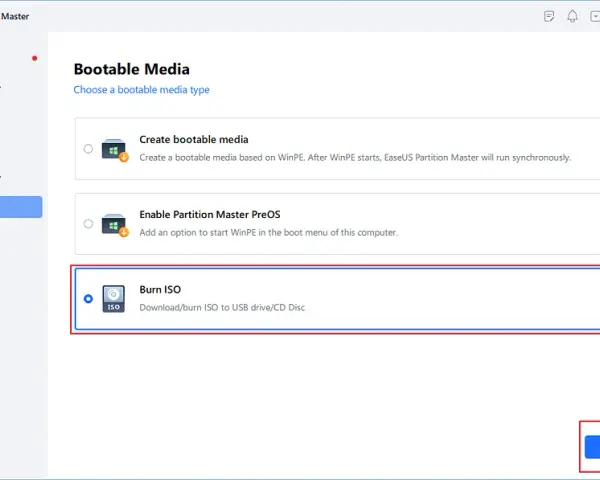Viewport: 600px width, 480px height.
Task: Click the Bootable Media heading
Action: (x=132, y=69)
